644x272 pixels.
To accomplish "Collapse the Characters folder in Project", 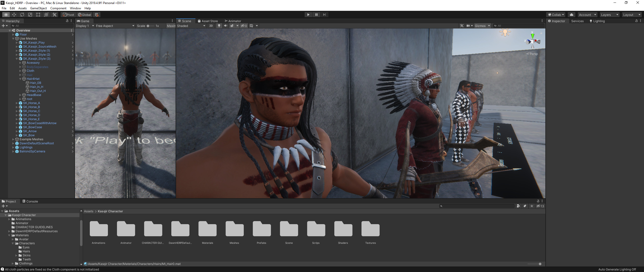I will coord(13,243).
